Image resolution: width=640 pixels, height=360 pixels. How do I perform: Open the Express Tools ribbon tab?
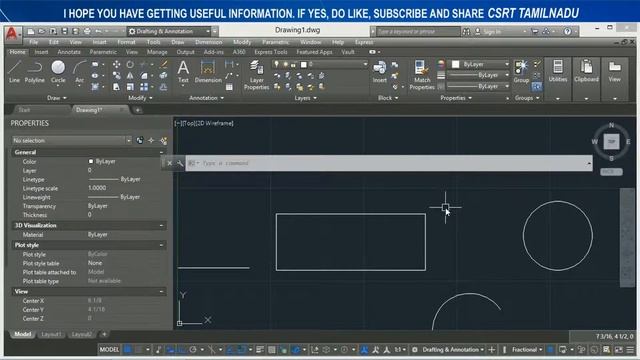pyautogui.click(x=271, y=52)
